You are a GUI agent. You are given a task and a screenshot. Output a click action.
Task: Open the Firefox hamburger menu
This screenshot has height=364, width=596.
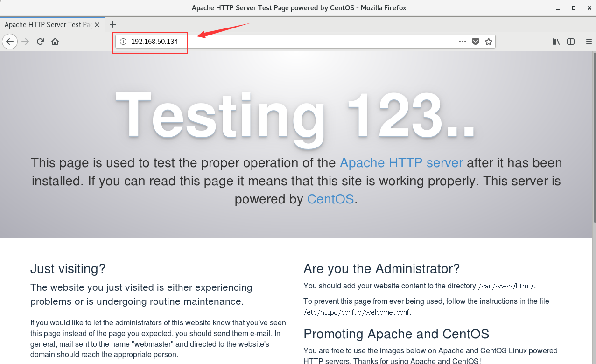point(589,42)
